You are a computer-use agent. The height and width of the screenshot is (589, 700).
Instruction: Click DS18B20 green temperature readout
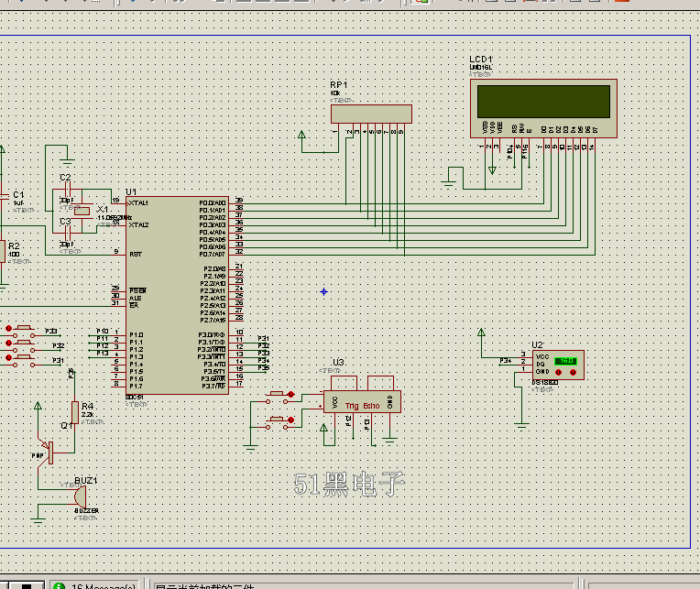[x=565, y=361]
